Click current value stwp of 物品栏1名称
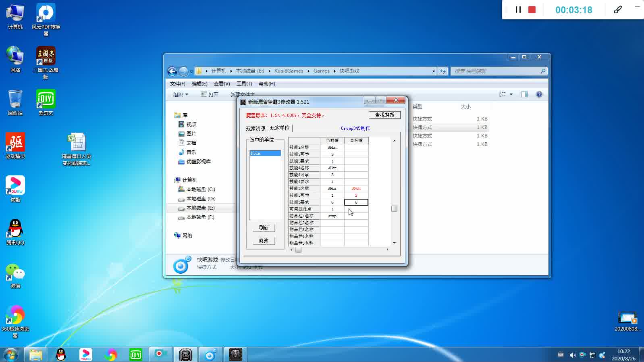Viewport: 644px width, 362px height. (x=332, y=216)
